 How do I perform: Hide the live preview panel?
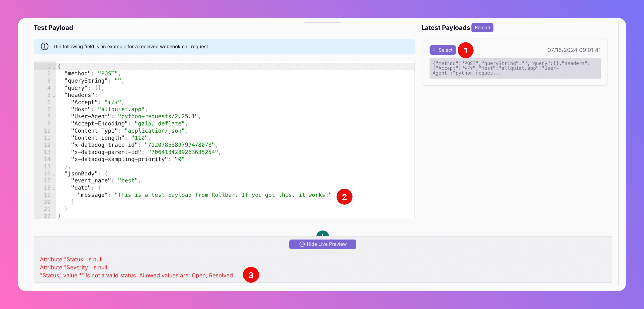coord(323,244)
